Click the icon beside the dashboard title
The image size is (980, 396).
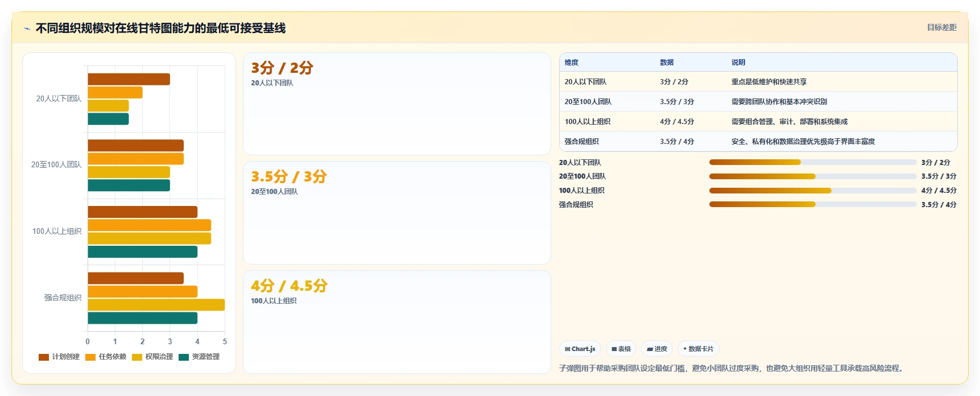point(27,28)
